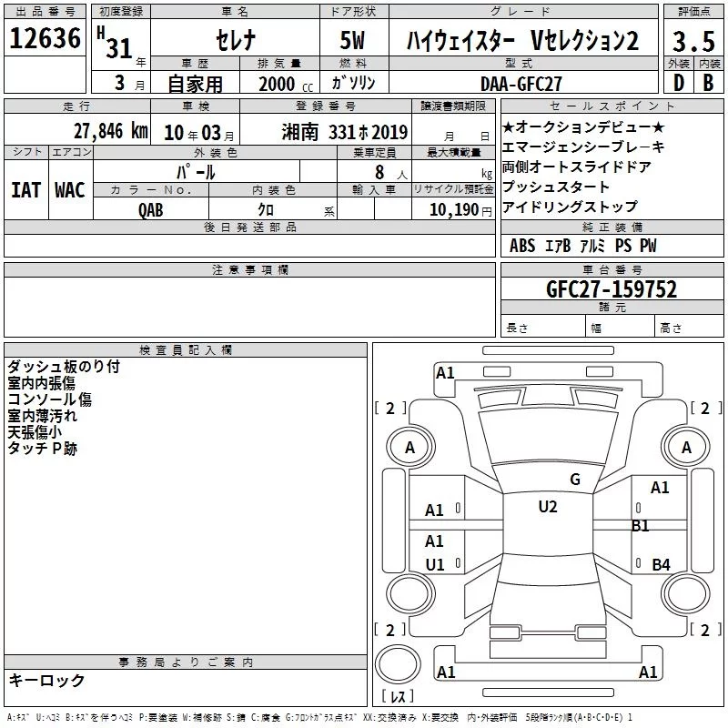Viewport: 728px width, 728px height.
Task: Select the mileage value 27,846 km
Action: (x=111, y=131)
